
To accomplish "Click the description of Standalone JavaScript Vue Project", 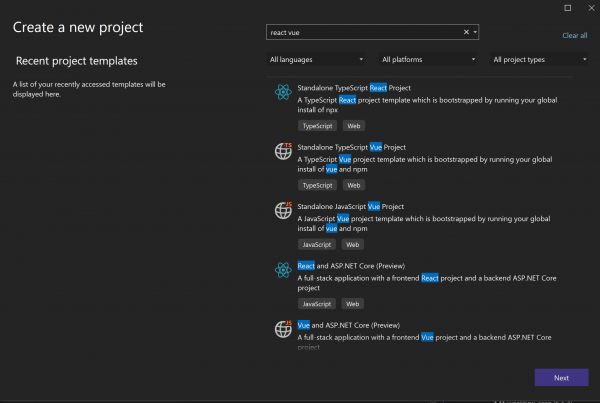I will (424, 224).
